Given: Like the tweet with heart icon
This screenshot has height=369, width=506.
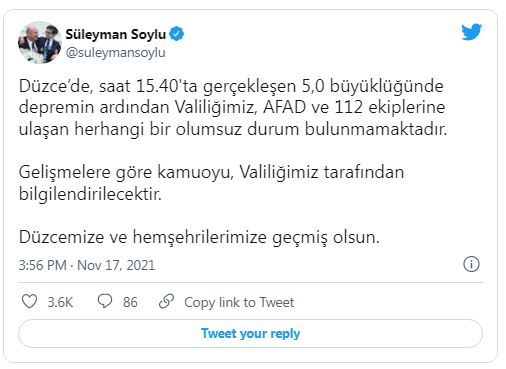Looking at the screenshot, I should click(29, 301).
